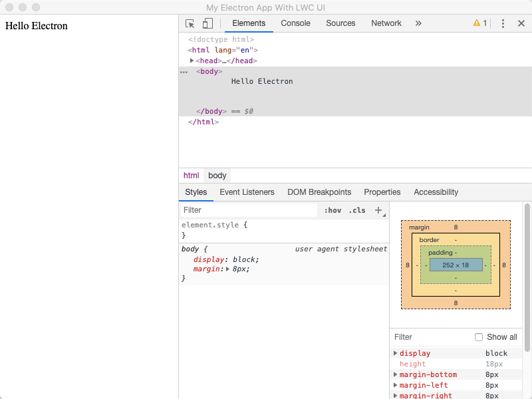Screen dimensions: 532x399
Task: Click the element.style rule selector
Action: tap(210, 225)
